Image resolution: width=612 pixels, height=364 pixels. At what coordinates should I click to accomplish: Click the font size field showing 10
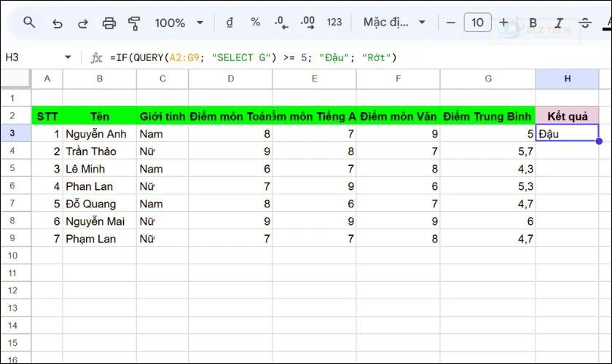pyautogui.click(x=477, y=23)
